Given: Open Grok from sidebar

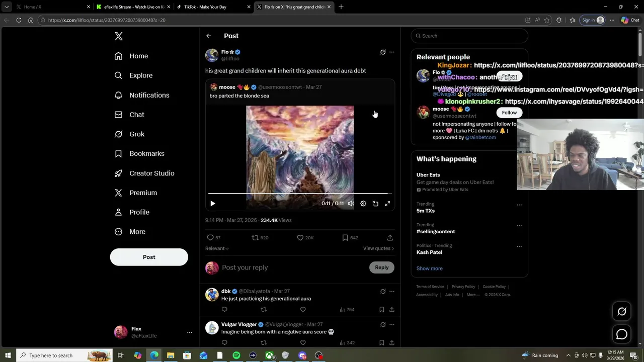Looking at the screenshot, I should pos(129,134).
